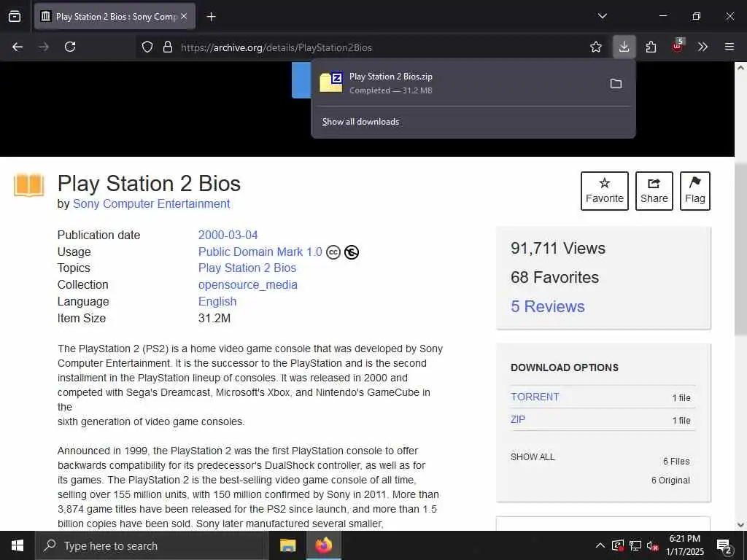Image resolution: width=747 pixels, height=560 pixels.
Task: Click the 31.2M item size value
Action: tap(214, 318)
